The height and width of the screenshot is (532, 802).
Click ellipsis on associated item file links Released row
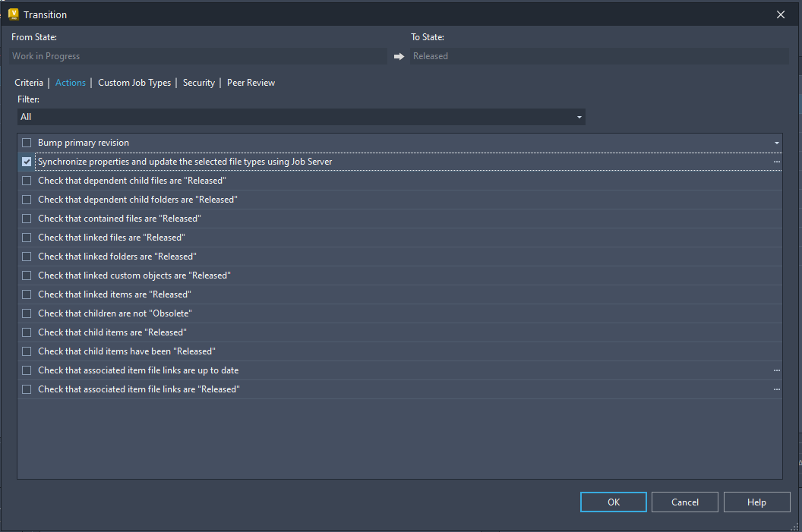pyautogui.click(x=776, y=389)
